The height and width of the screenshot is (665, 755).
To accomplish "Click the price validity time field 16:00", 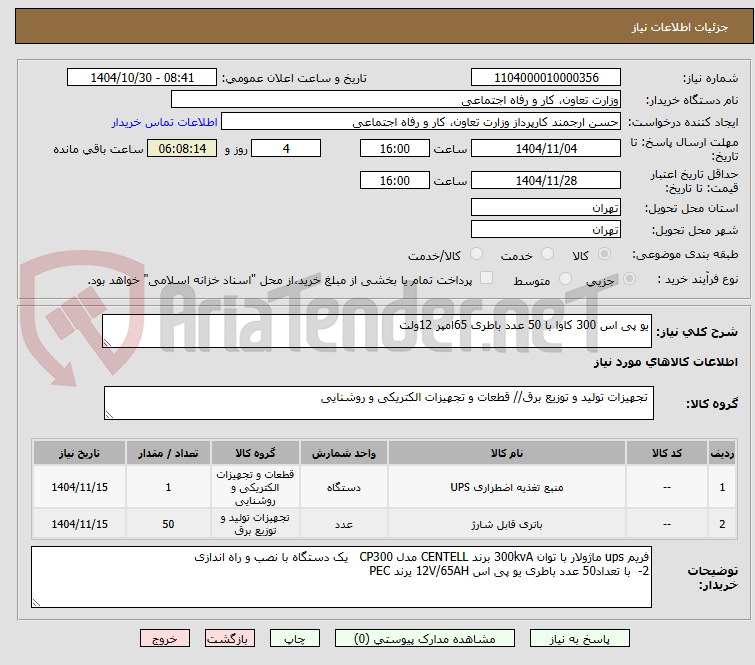I will pyautogui.click(x=394, y=181).
